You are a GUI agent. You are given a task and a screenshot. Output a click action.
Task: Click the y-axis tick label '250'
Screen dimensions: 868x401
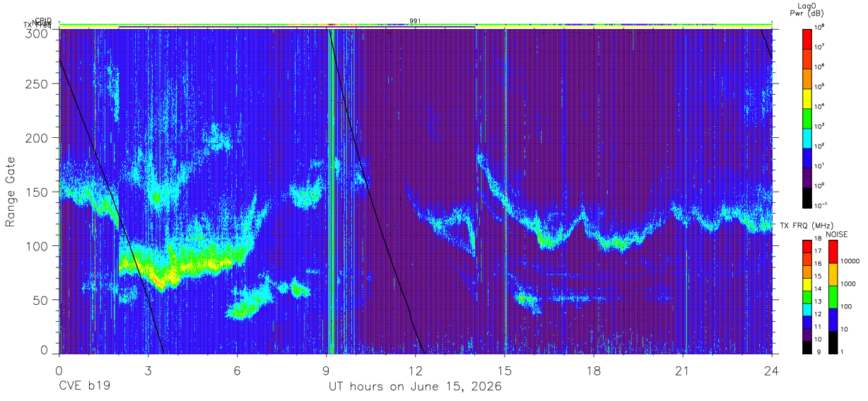[x=38, y=84]
